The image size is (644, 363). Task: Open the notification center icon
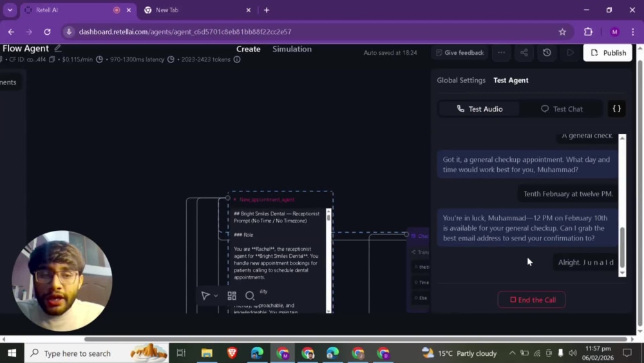(x=627, y=353)
